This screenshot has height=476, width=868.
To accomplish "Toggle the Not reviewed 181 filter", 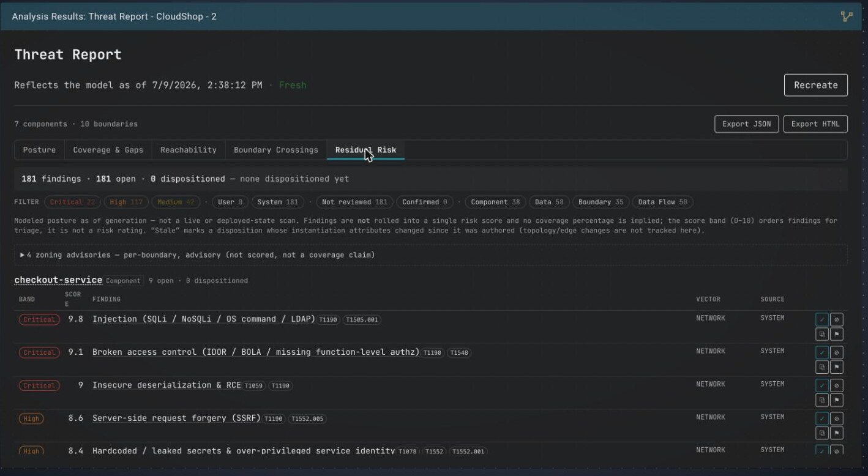I will (x=354, y=202).
